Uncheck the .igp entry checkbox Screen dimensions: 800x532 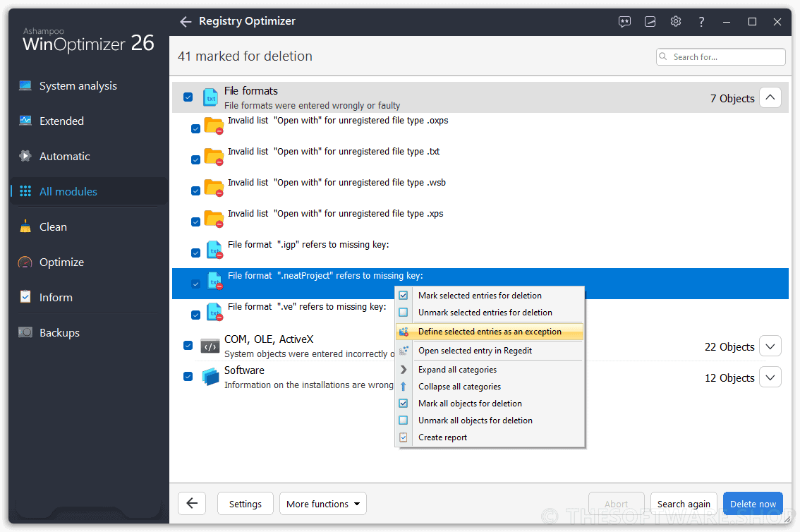coord(196,253)
